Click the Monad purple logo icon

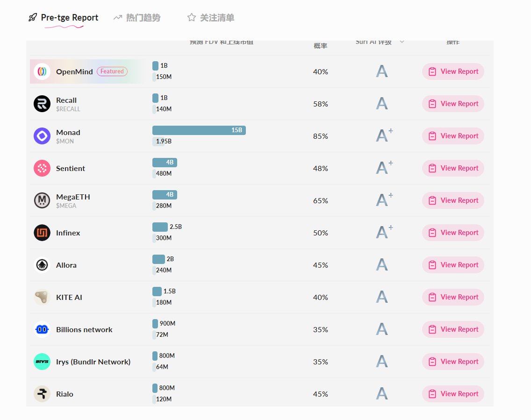coord(42,136)
